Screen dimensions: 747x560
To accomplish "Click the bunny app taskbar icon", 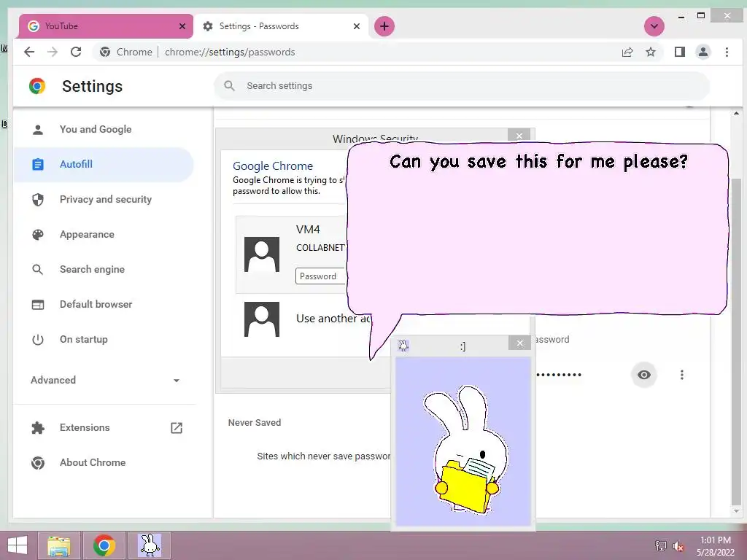I will (x=150, y=545).
